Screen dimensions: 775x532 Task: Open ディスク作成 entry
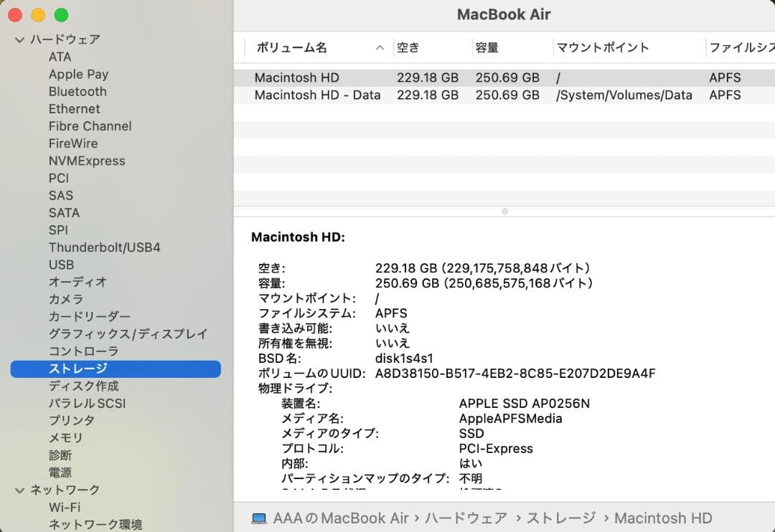83,386
